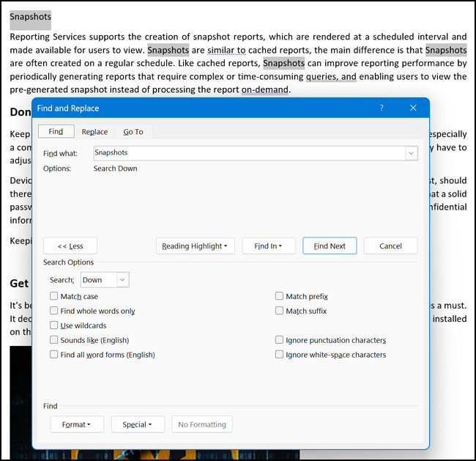Collapse options with the Less button
The image size is (476, 461).
coord(70,246)
